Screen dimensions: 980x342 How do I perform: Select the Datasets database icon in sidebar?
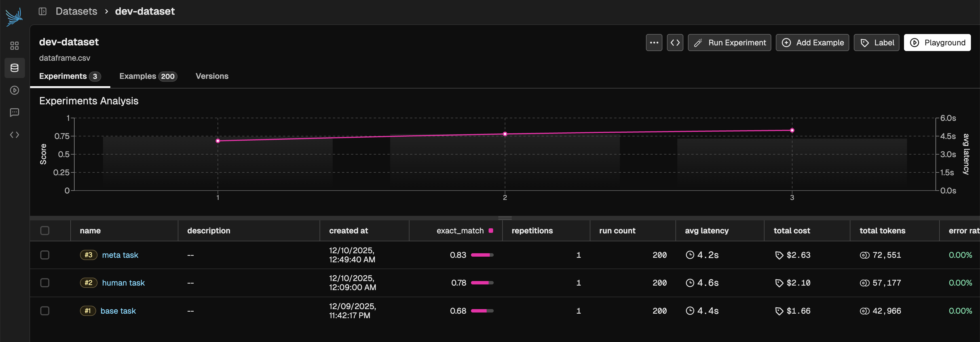point(14,68)
